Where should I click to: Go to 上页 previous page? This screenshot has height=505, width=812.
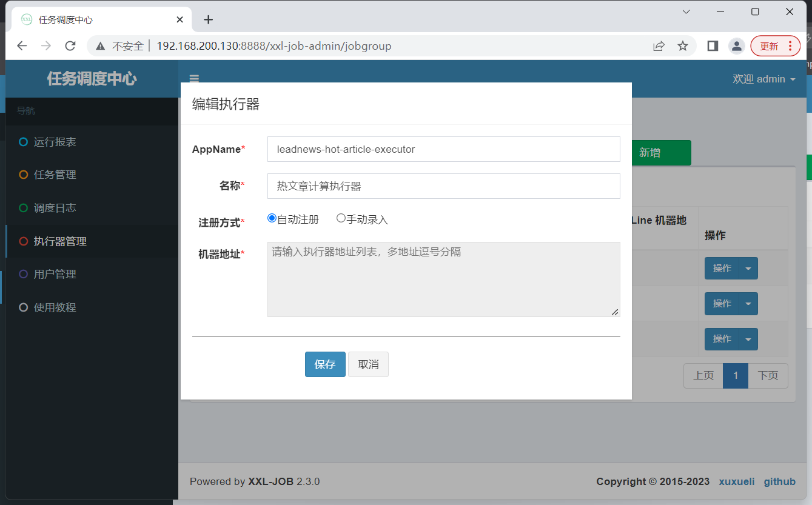click(703, 376)
